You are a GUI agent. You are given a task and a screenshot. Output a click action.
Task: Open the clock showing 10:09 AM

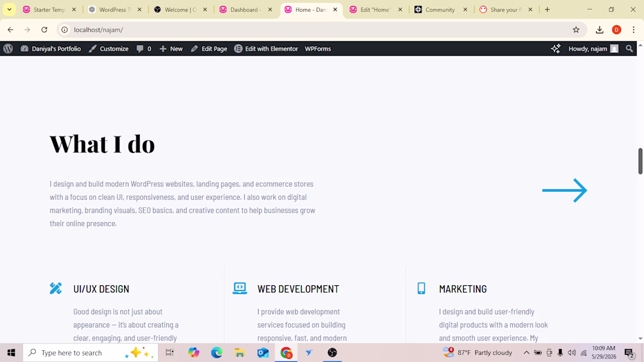[604, 353]
